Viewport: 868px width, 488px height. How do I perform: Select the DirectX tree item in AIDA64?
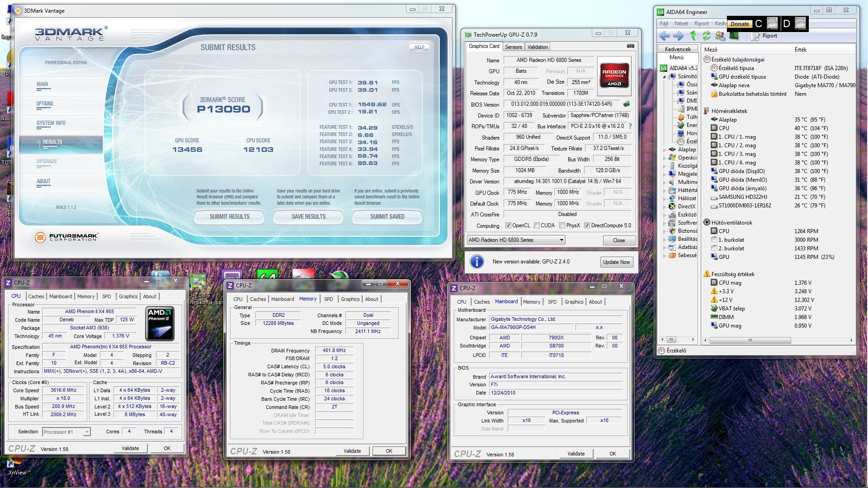click(x=682, y=206)
